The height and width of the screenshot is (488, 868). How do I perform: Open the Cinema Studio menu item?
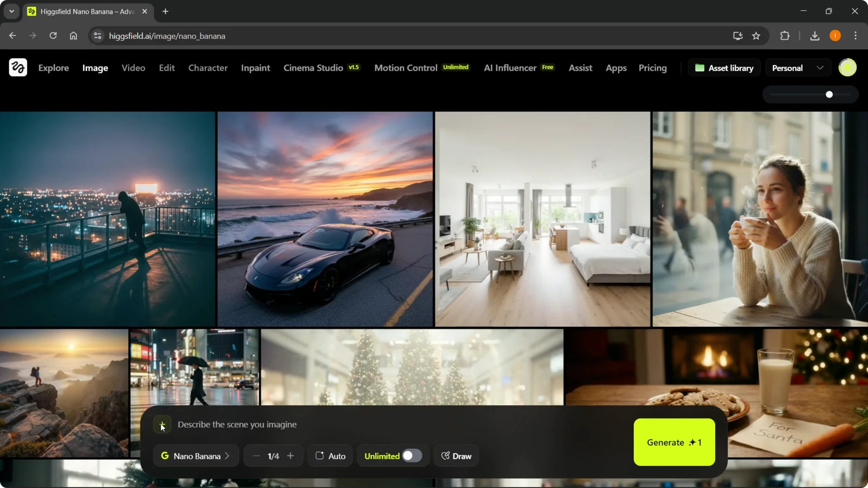click(313, 68)
